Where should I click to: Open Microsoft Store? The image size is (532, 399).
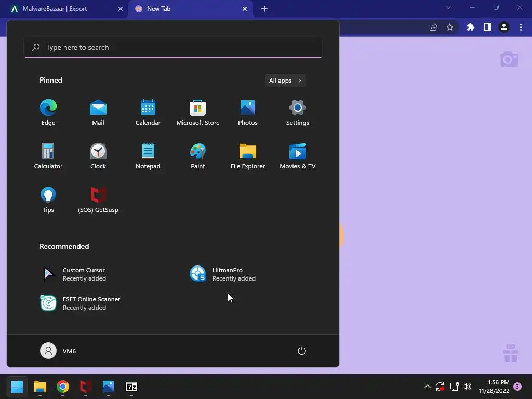click(x=198, y=113)
